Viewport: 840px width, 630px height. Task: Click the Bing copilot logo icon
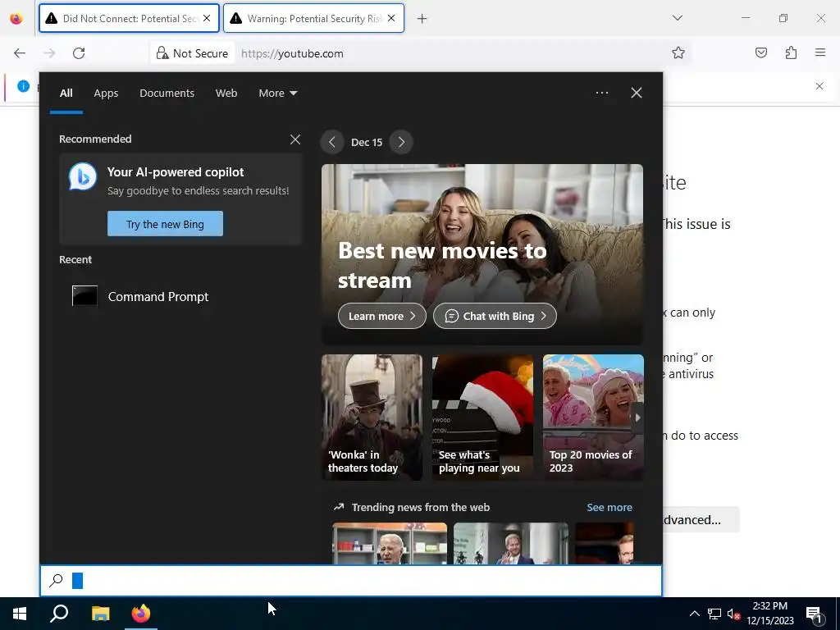coord(83,176)
